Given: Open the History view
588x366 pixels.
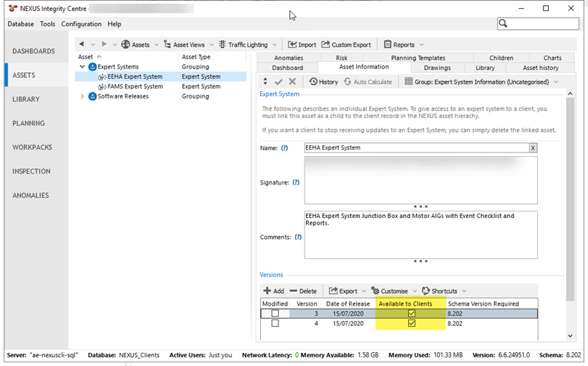Looking at the screenshot, I should coord(313,82).
